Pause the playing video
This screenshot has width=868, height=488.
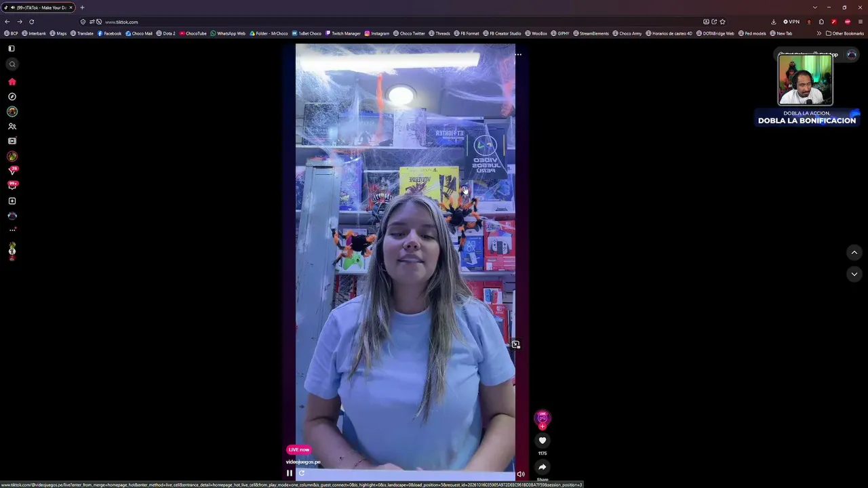click(x=290, y=473)
